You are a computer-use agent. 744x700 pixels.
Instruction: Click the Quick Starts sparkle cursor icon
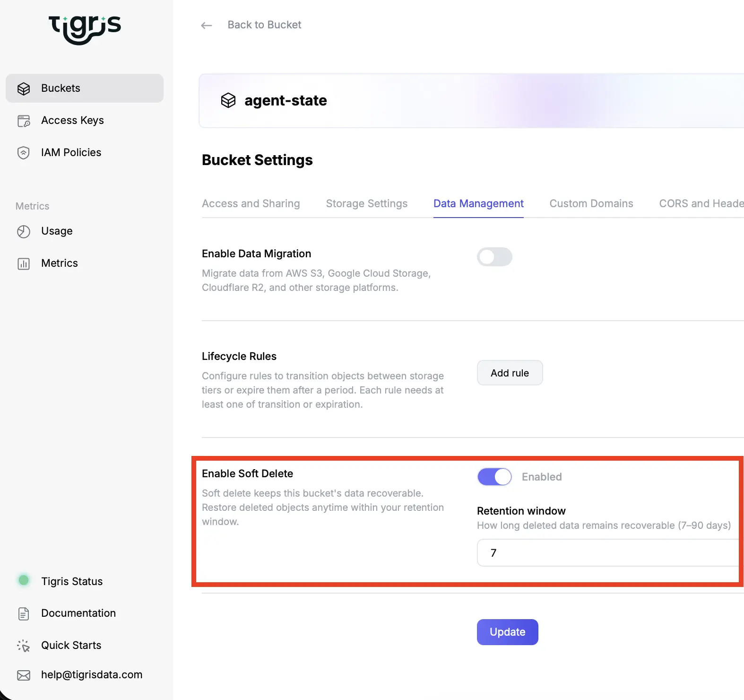click(24, 646)
